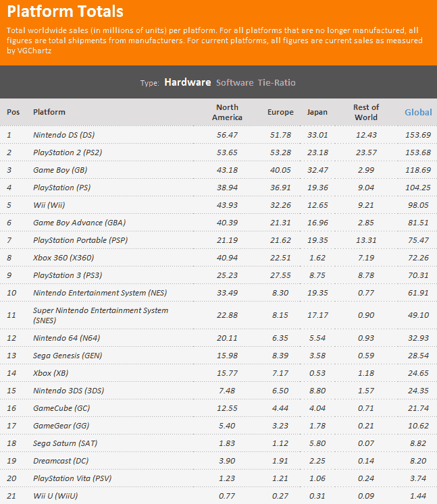Click Super Nintendo Entertainment System (SNES) entry
Image resolution: width=437 pixels, height=504 pixels.
point(101,315)
